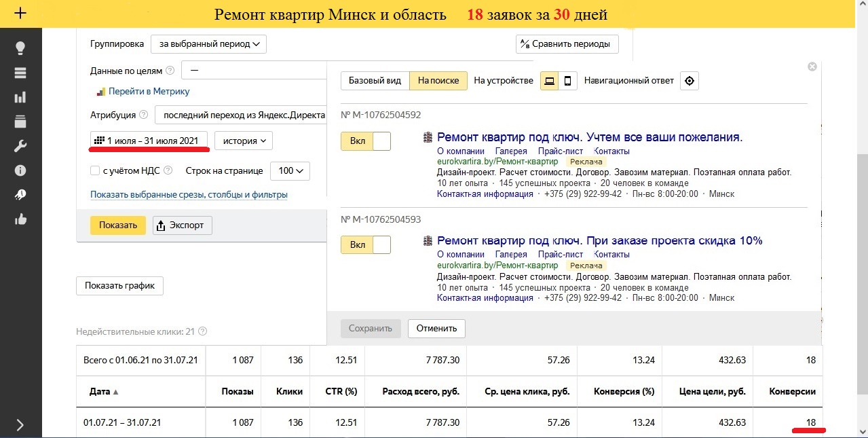Toggle the Вкл switch for ad M-10762504592
The height and width of the screenshot is (438, 868).
(x=366, y=141)
